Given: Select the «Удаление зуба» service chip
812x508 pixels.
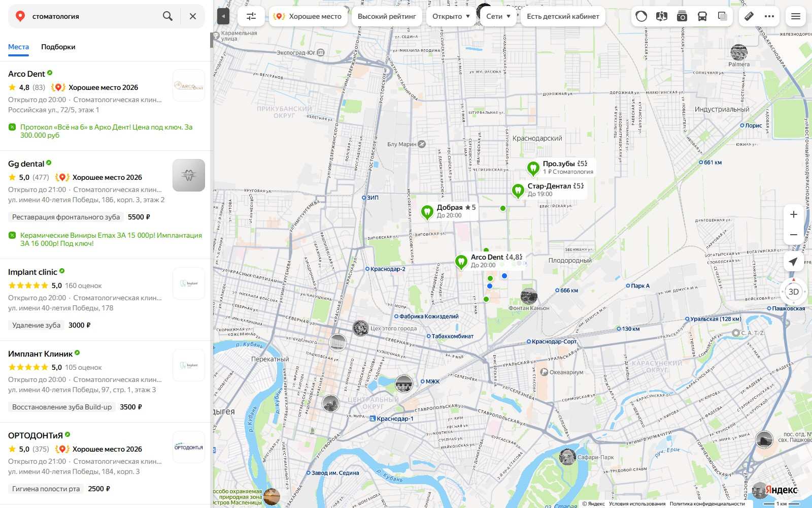Looking at the screenshot, I should pyautogui.click(x=36, y=325).
